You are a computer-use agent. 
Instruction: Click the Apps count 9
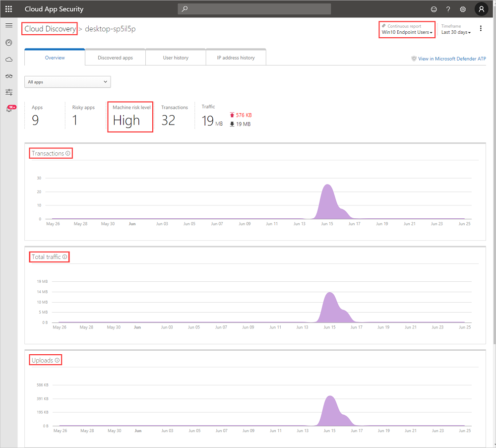click(35, 120)
